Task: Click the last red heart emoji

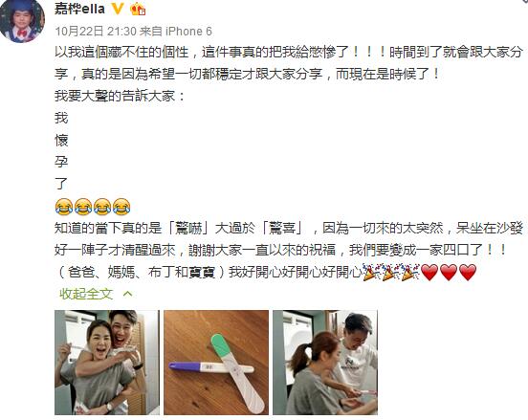Action: [468, 272]
